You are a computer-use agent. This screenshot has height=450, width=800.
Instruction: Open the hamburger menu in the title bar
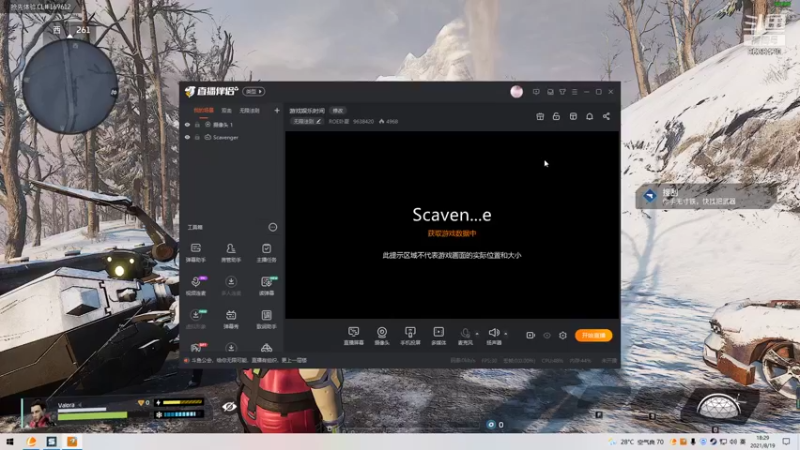(574, 92)
